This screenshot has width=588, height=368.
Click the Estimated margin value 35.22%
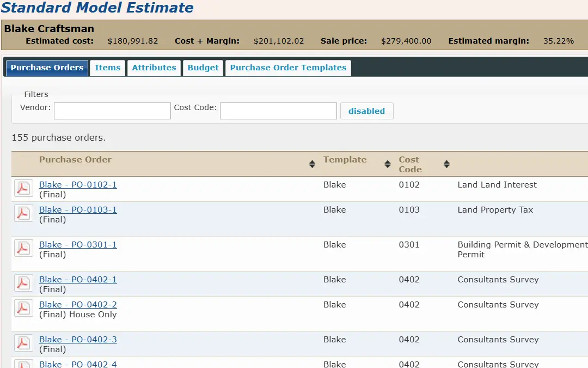click(559, 41)
